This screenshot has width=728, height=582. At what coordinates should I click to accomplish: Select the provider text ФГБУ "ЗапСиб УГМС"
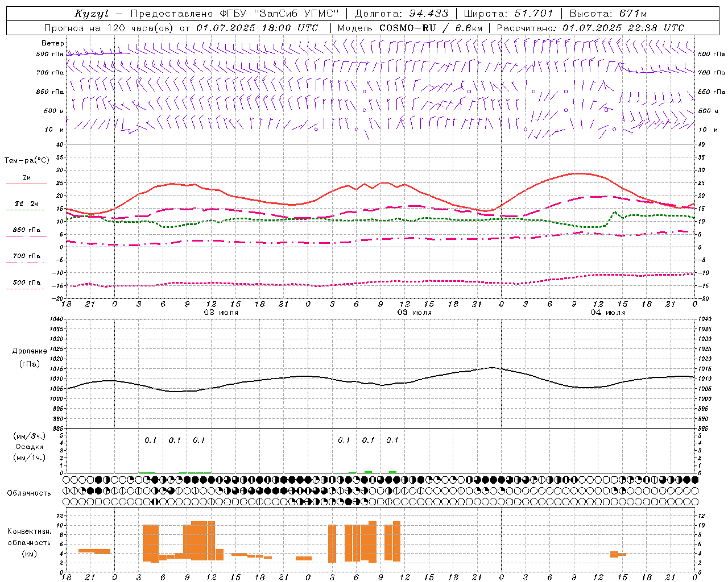280,14
